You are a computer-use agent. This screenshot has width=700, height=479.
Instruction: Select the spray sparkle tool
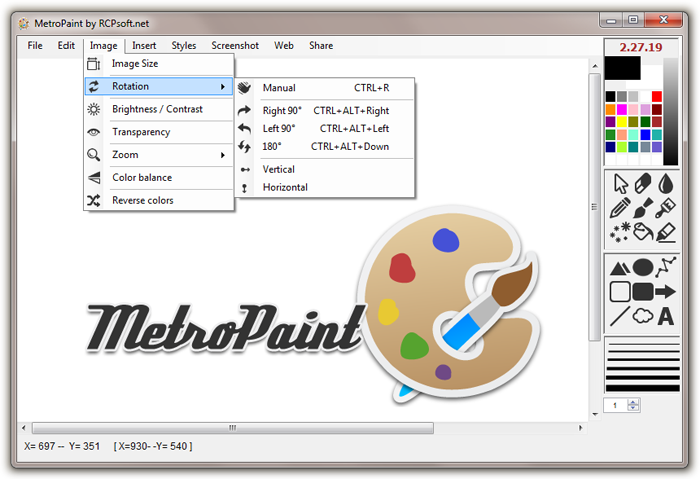pyautogui.click(x=620, y=232)
